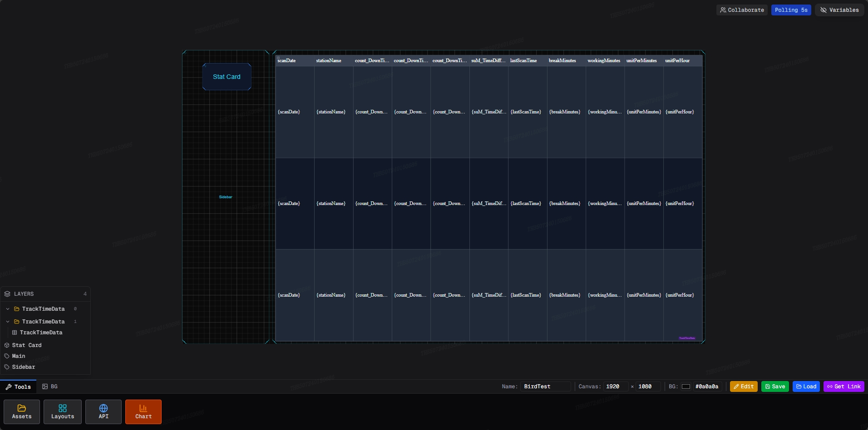Click the LAYERS panel header text
This screenshot has height=430, width=868.
click(24, 294)
